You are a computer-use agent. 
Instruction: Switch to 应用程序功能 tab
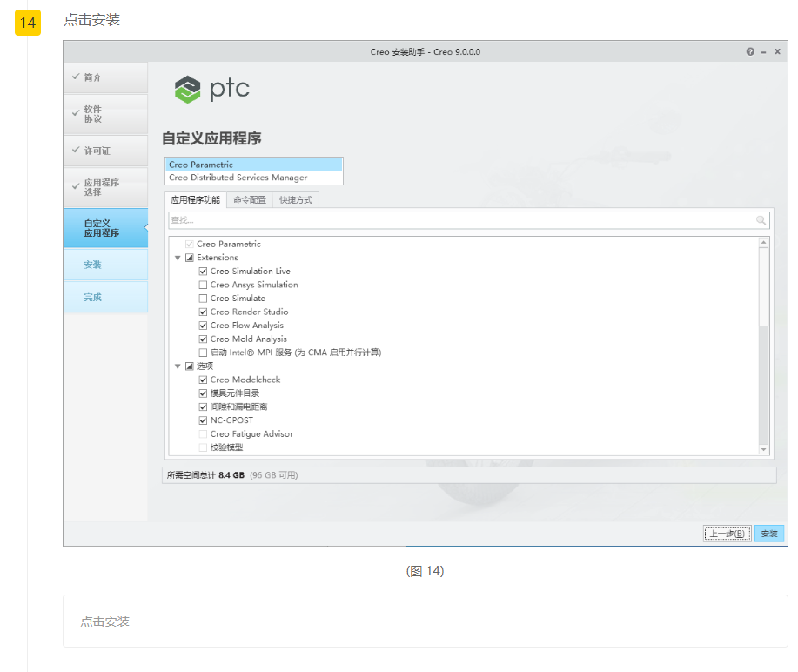(x=196, y=200)
